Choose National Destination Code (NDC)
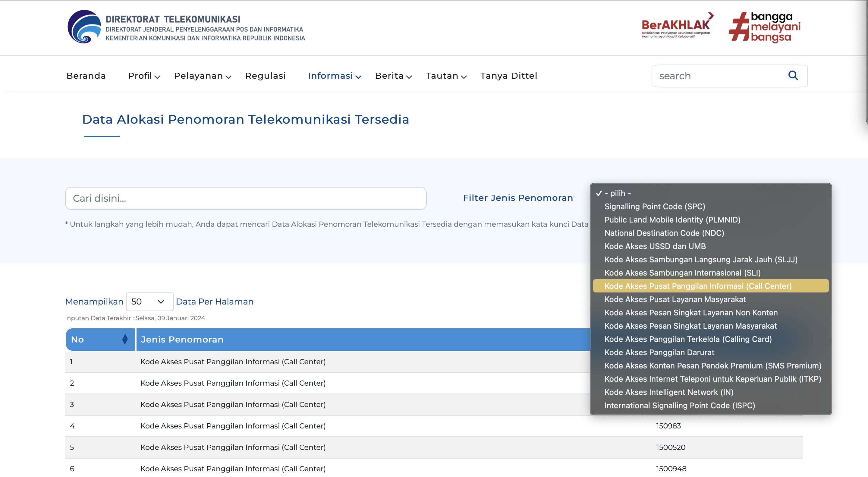Viewport: 868px width, 477px height. coord(711,233)
